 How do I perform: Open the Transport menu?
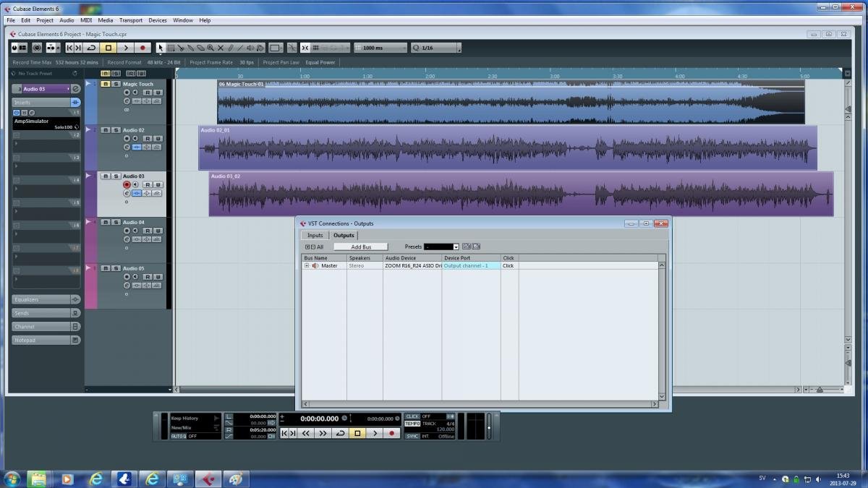130,20
